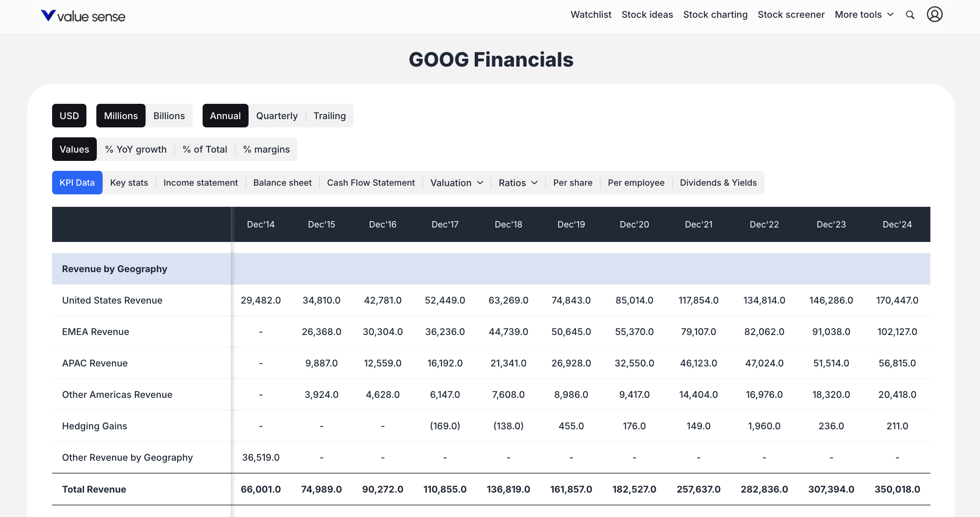
Task: Go to the Watchlist page
Action: tap(590, 14)
